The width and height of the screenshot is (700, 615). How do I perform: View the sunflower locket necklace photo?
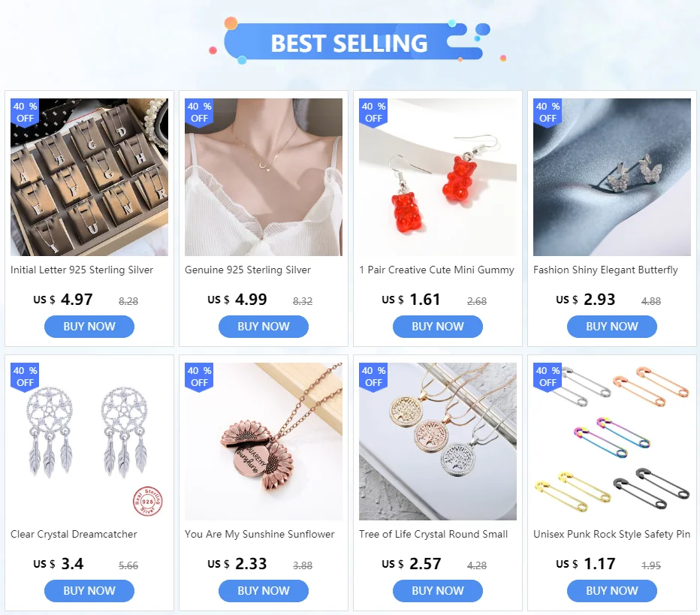click(x=264, y=442)
